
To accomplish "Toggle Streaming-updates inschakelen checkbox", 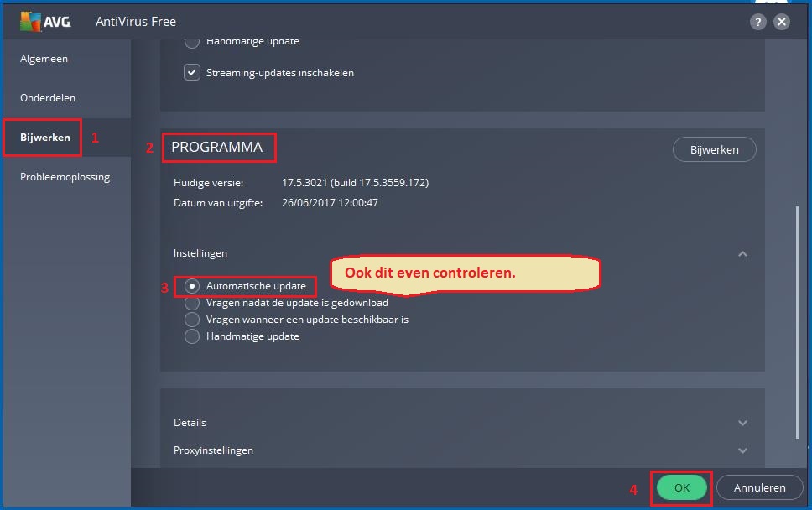I will (192, 72).
